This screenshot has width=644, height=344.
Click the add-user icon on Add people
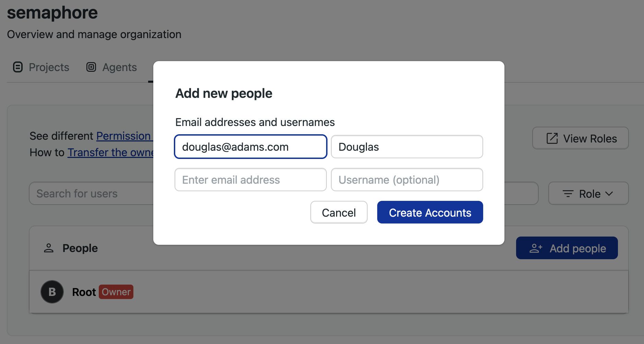click(536, 248)
